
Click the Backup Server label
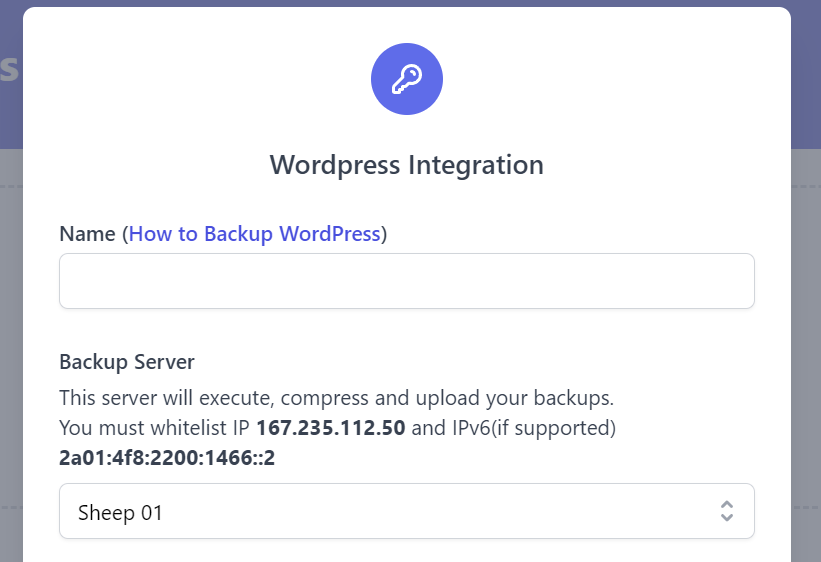point(127,362)
